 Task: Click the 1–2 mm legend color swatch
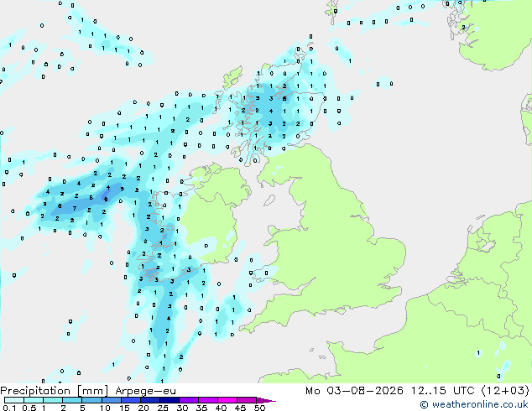[x=53, y=400]
